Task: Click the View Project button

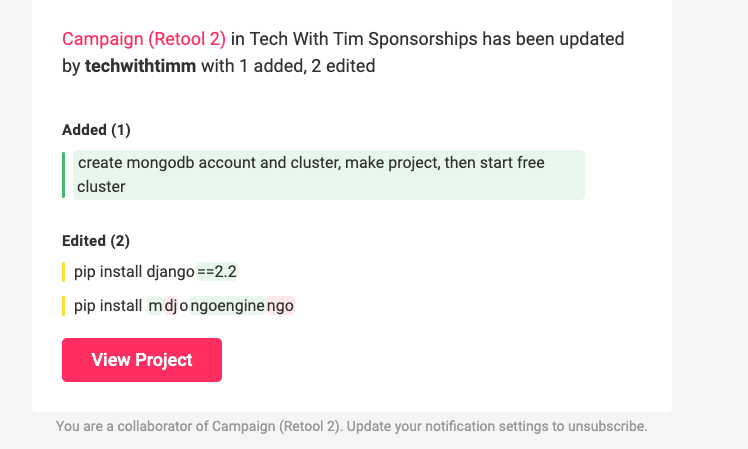Action: tap(142, 360)
